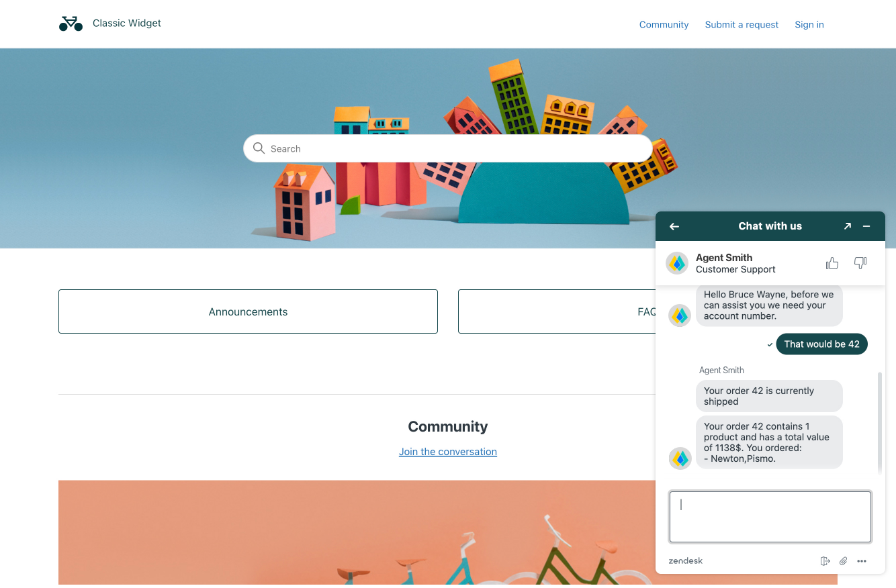Pop out the chat widget window
Viewport: 896px width, 588px height.
click(848, 226)
